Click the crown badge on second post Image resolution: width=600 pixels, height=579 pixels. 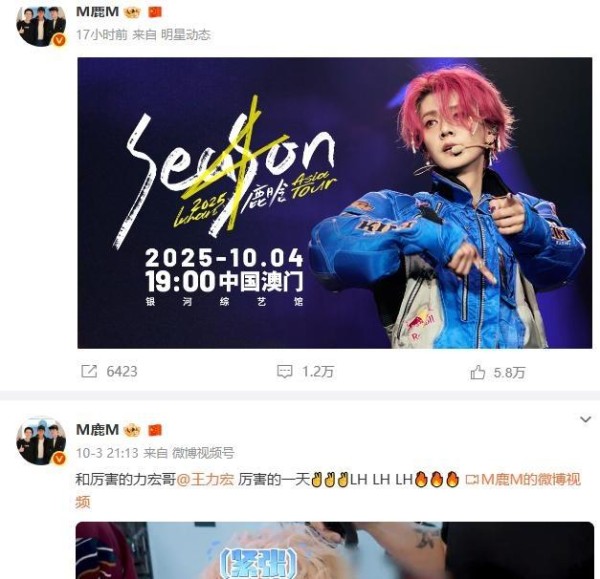(132, 430)
